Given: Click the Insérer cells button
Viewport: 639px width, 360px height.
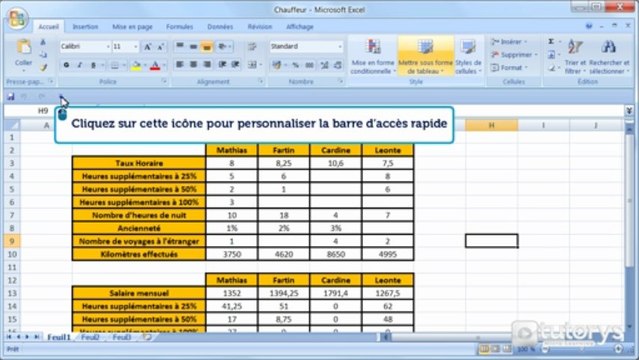Looking at the screenshot, I should click(x=509, y=42).
